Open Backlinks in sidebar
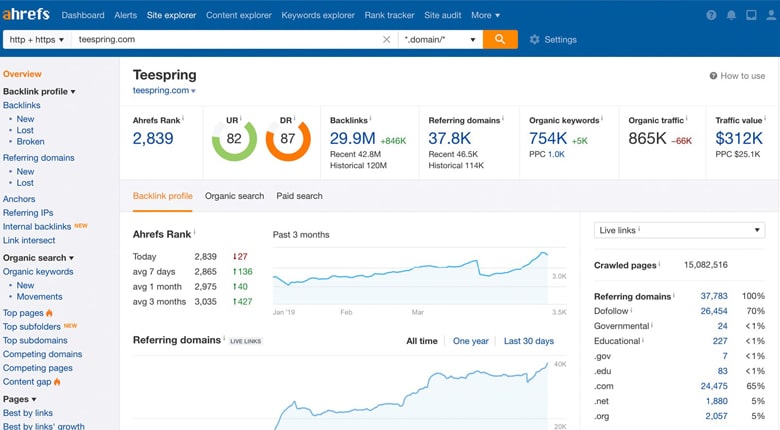 click(x=21, y=106)
